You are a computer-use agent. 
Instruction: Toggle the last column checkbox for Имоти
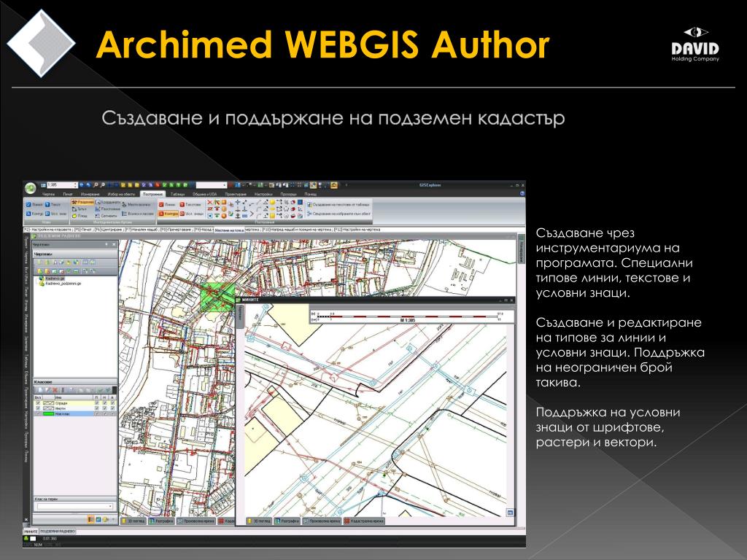[x=112, y=408]
